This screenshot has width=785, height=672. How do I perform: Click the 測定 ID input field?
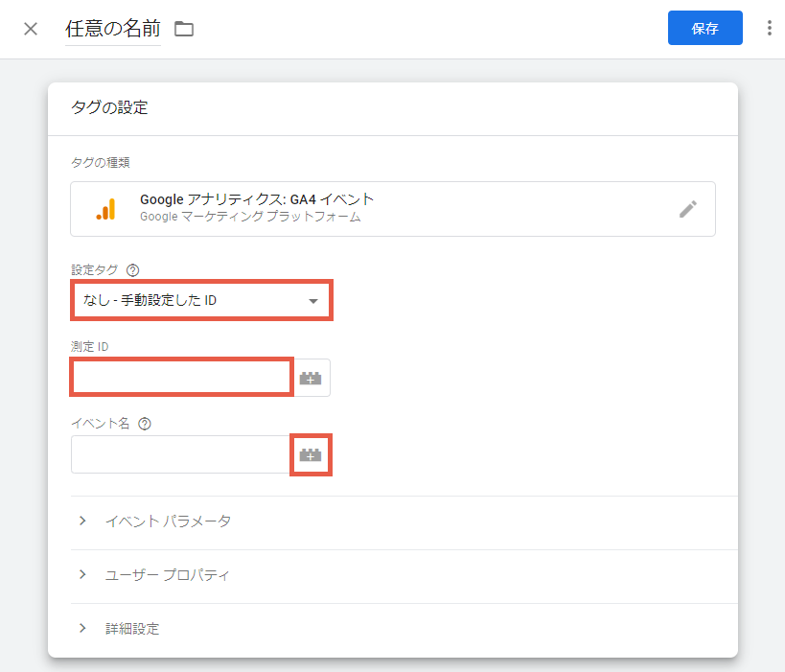point(182,377)
